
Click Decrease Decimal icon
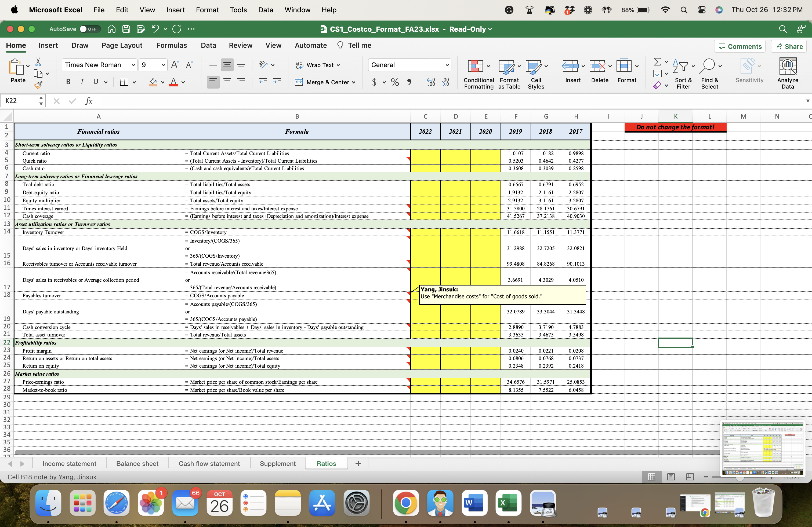click(x=445, y=82)
